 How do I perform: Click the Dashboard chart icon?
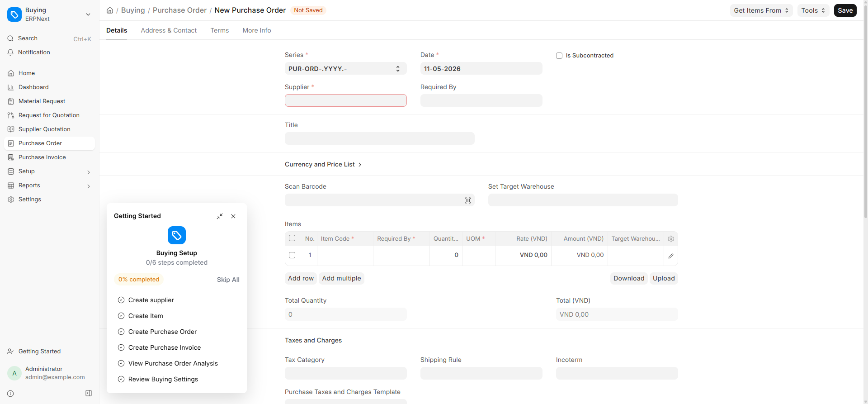11,87
